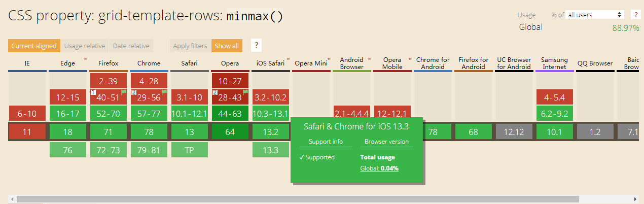The height and width of the screenshot is (204, 644).
Task: Switch to Usage relative view
Action: click(85, 46)
